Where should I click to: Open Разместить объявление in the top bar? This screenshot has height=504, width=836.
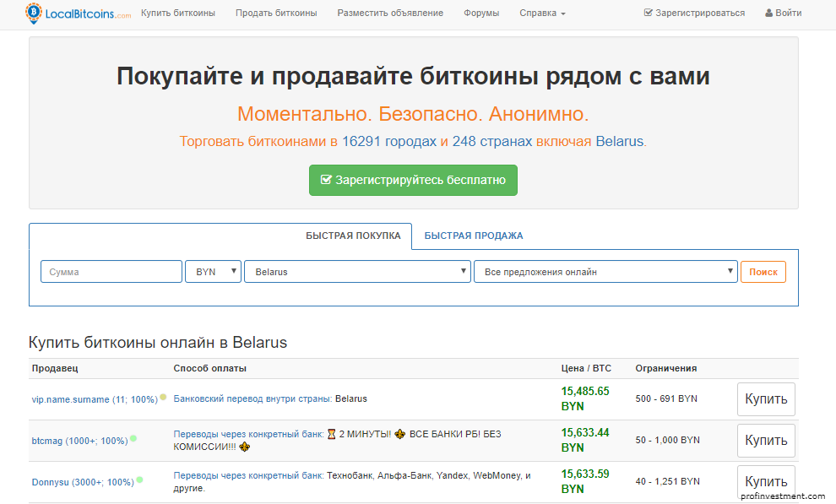(x=390, y=14)
